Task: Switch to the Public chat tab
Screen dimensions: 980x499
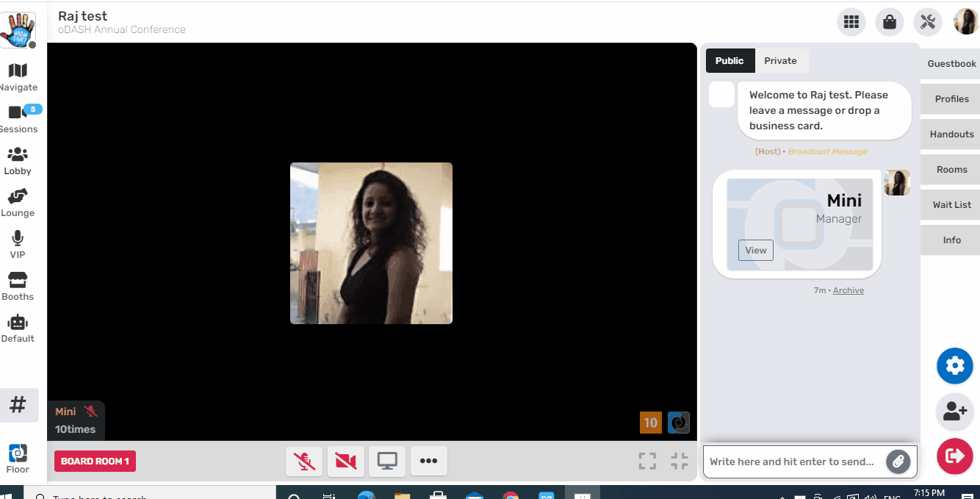Action: coord(729,61)
